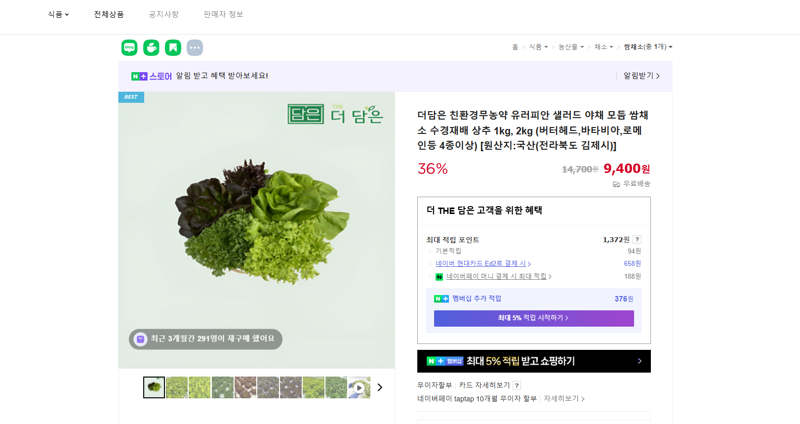Click the 더 THE 담은 고객을 위한 혜택 heading
The width and height of the screenshot is (800, 424).
point(484,210)
